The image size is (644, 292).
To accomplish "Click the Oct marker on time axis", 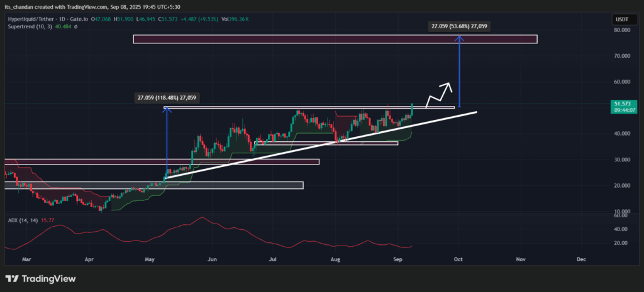I will click(458, 258).
